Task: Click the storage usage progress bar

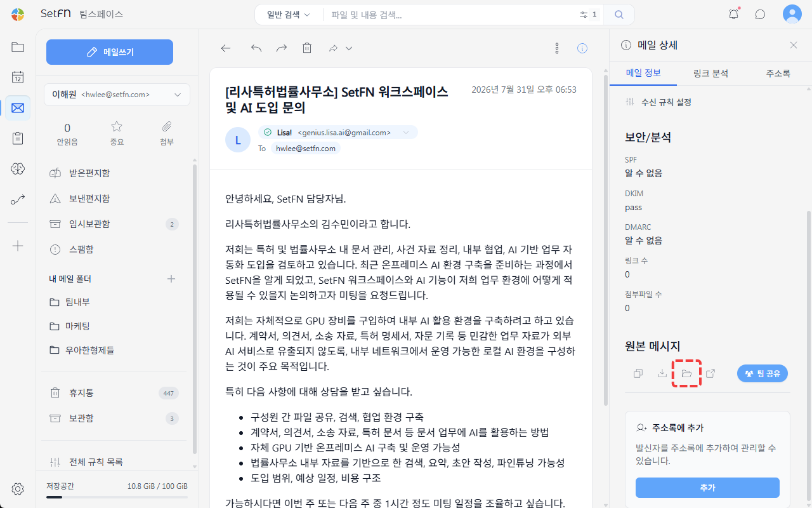Action: pyautogui.click(x=117, y=497)
